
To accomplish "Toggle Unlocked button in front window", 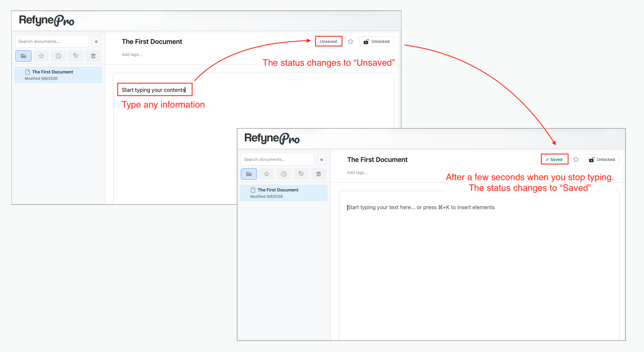I will (x=602, y=160).
